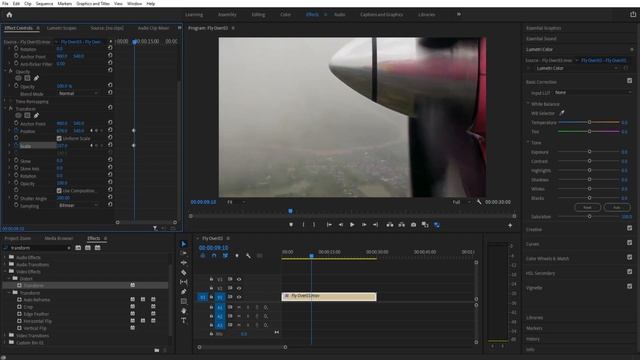Viewport: 640px width, 360px height.
Task: Open the Program monitor button editor plus icon
Action: point(510,225)
